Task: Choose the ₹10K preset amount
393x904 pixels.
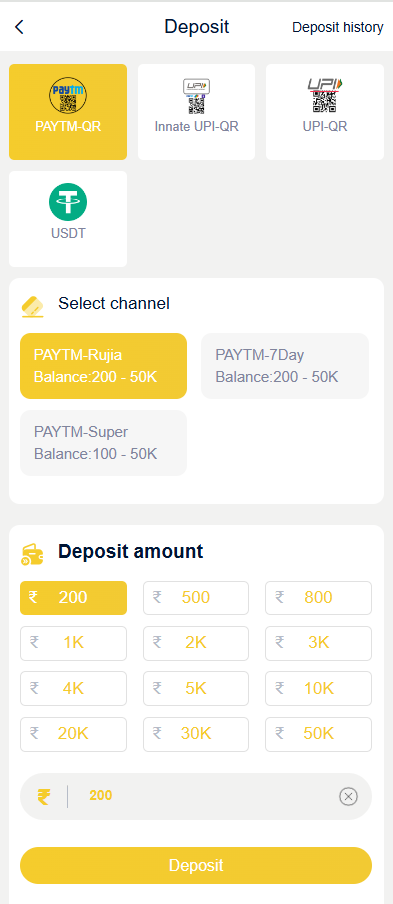Action: click(319, 688)
